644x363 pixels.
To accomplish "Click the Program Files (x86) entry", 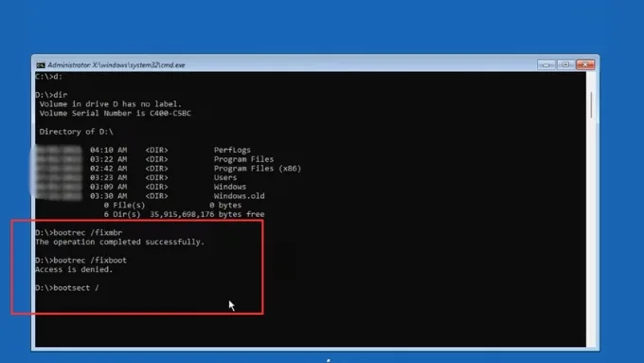I will [x=257, y=169].
